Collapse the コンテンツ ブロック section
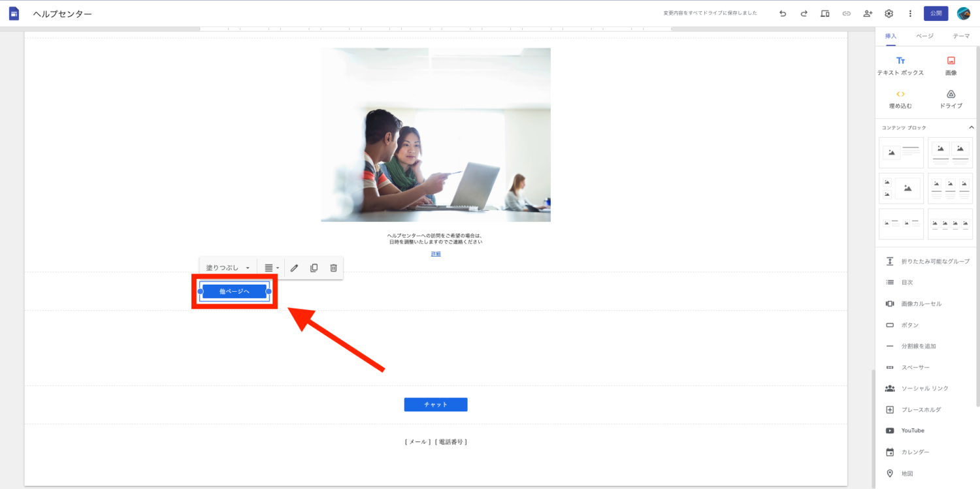Image resolution: width=980 pixels, height=489 pixels. click(971, 127)
